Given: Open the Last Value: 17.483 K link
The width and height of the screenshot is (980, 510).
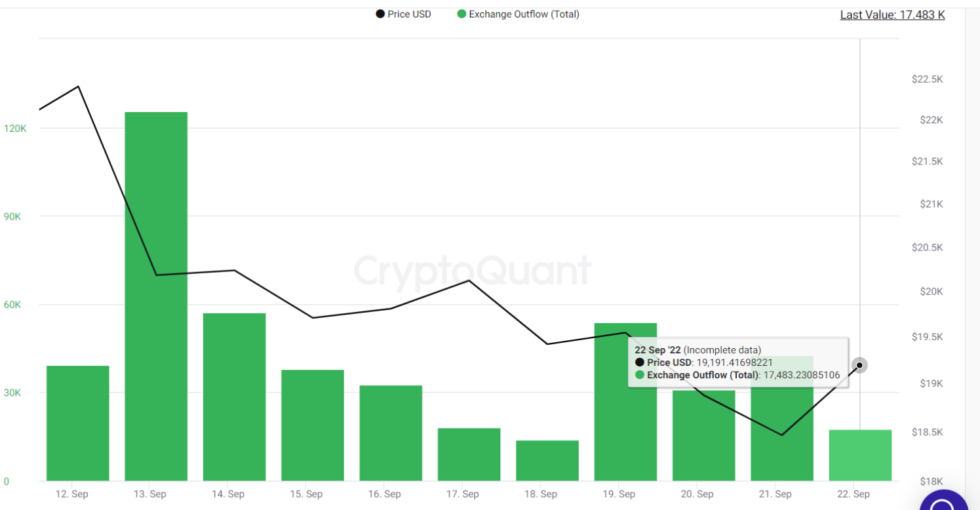Looking at the screenshot, I should tap(892, 15).
